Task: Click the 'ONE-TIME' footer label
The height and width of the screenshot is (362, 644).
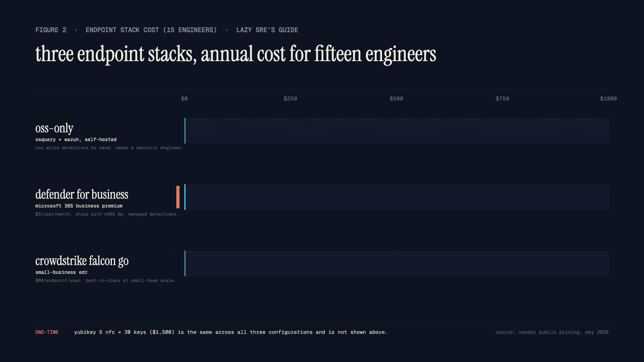Action: (47, 332)
